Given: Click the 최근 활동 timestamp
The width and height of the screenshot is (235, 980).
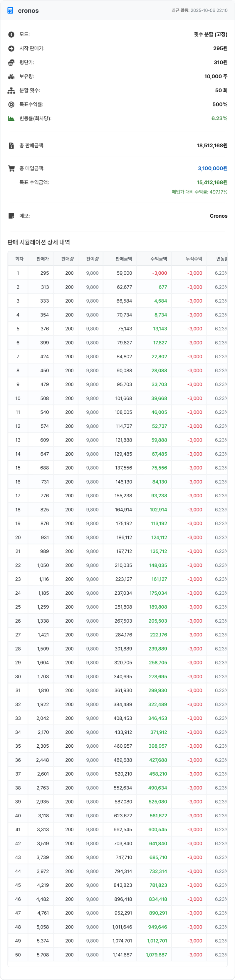Looking at the screenshot, I should [x=199, y=11].
